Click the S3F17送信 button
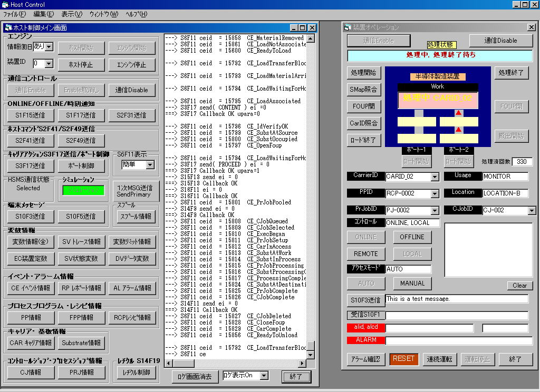This screenshot has width=540, height=392. 30,165
